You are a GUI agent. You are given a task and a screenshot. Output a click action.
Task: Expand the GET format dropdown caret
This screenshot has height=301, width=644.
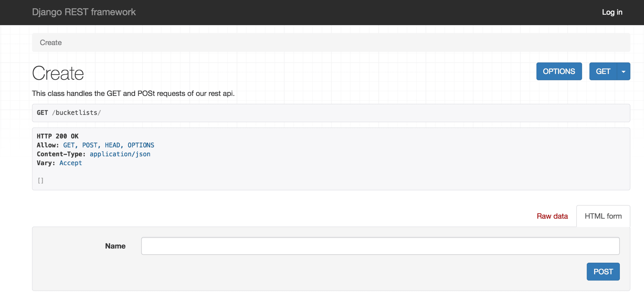click(x=623, y=71)
